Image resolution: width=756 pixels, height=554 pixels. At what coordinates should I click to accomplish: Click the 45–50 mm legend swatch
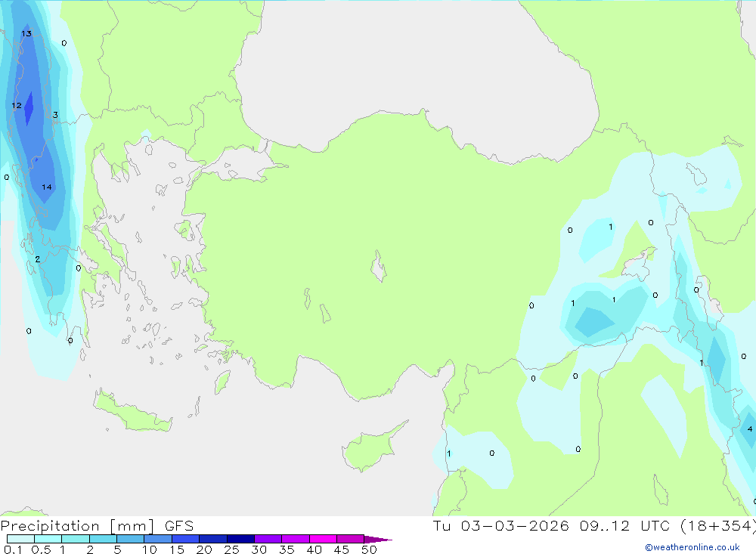click(350, 539)
